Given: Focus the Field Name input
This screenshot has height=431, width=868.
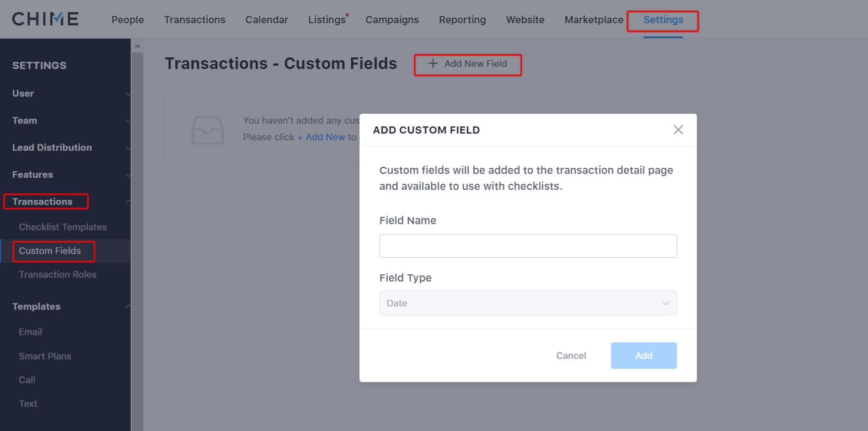Looking at the screenshot, I should point(528,246).
